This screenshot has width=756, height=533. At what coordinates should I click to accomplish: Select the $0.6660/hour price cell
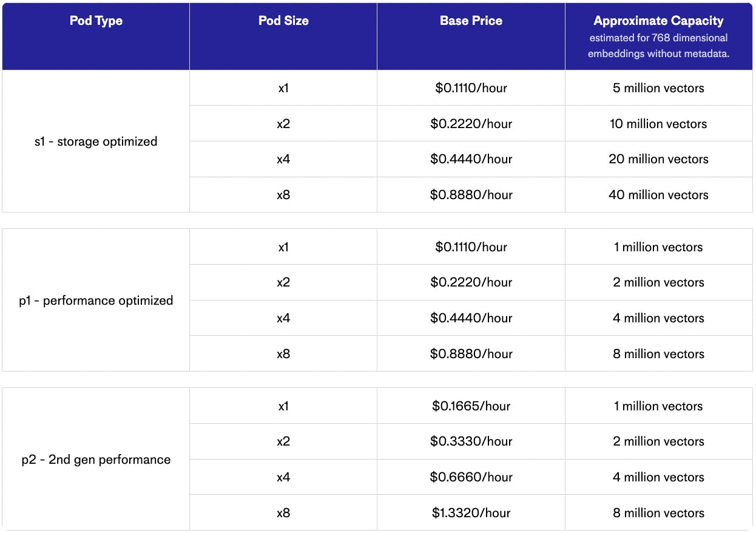tap(471, 477)
